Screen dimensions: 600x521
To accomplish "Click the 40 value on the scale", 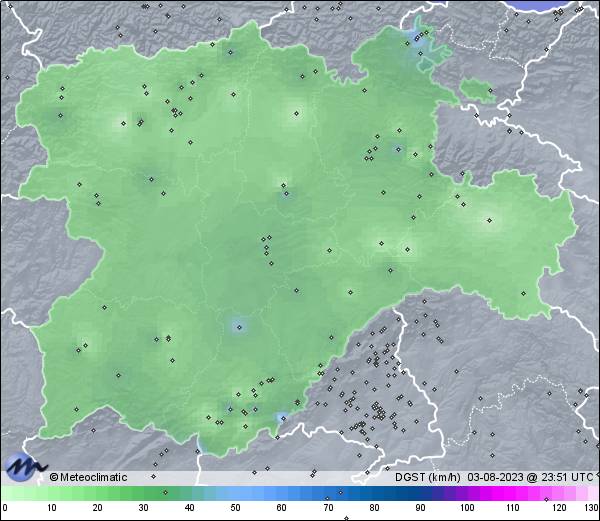I will [x=189, y=508].
